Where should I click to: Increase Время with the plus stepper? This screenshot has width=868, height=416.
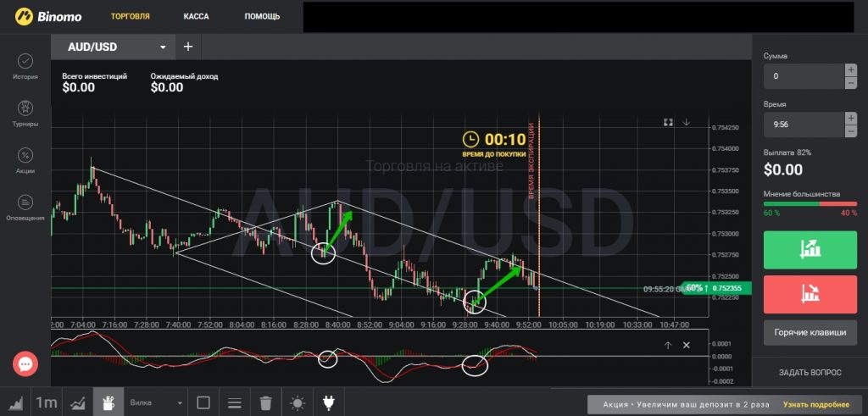click(x=851, y=118)
